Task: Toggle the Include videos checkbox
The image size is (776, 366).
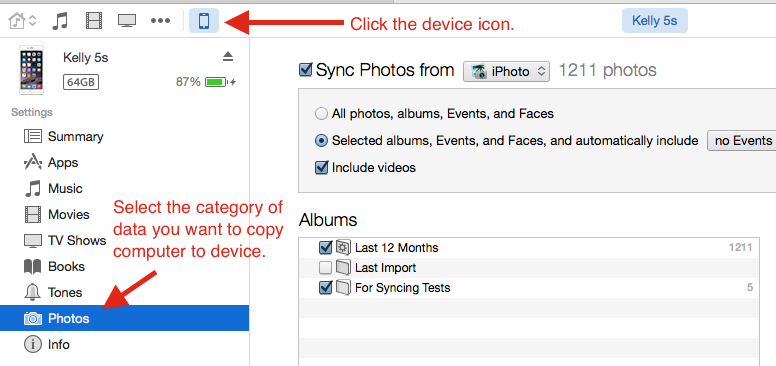Action: click(x=322, y=168)
